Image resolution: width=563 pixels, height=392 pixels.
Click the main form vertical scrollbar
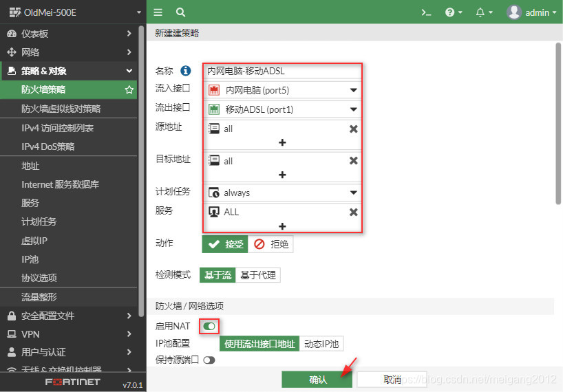[x=558, y=124]
